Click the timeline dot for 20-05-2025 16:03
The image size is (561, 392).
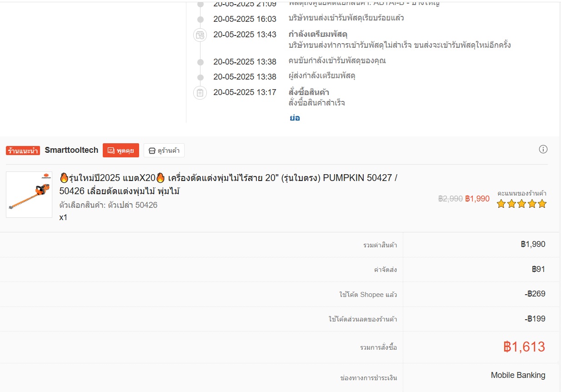point(200,19)
